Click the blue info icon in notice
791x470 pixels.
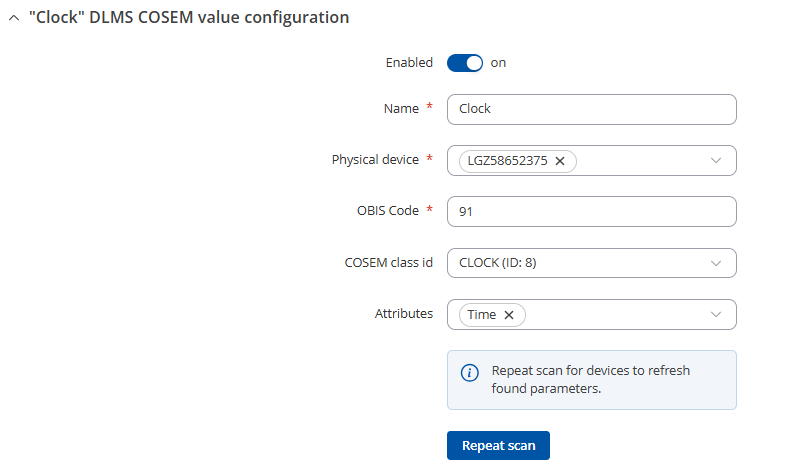(470, 373)
